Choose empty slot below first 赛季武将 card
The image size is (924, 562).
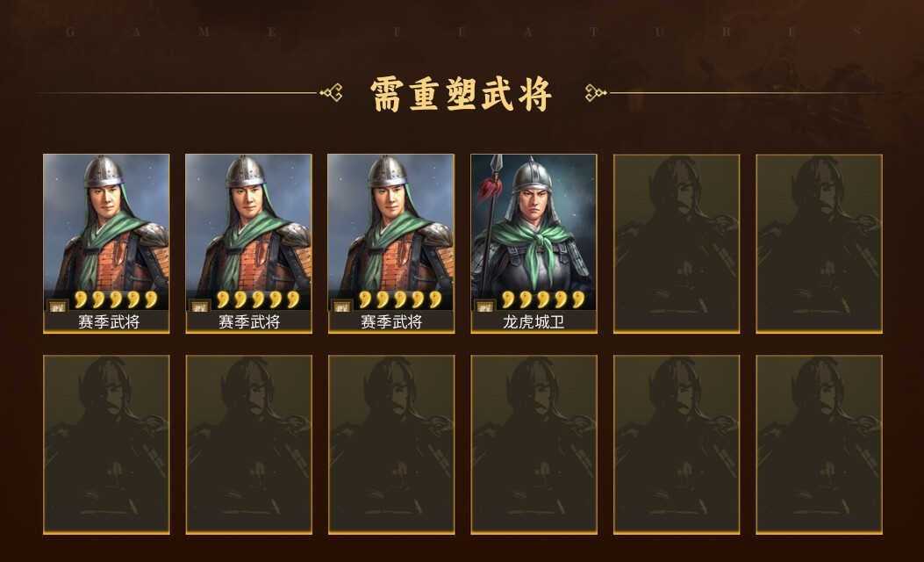point(106,444)
